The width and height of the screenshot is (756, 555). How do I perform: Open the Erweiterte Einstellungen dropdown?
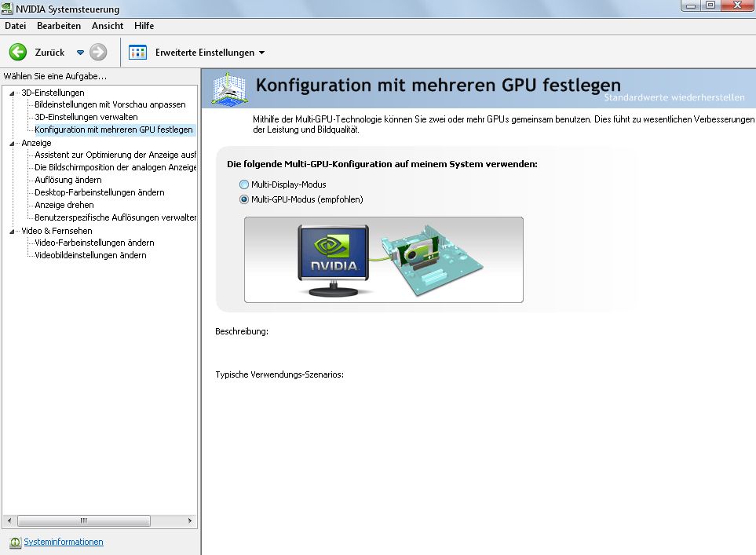tap(261, 53)
